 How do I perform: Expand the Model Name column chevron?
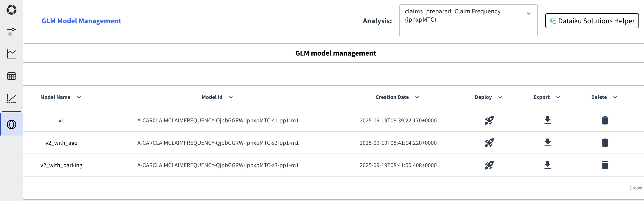pos(79,97)
